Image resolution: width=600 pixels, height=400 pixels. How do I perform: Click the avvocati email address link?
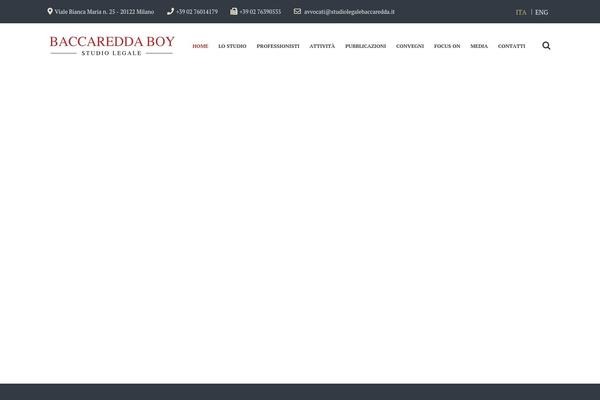[x=349, y=12]
